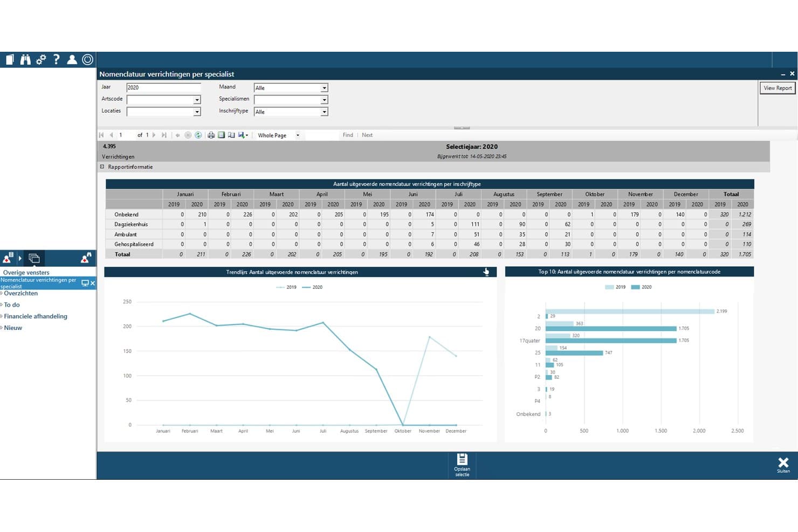Click the 2020 legend swatch in Top 10 chart
The height and width of the screenshot is (532, 798).
[x=635, y=287]
